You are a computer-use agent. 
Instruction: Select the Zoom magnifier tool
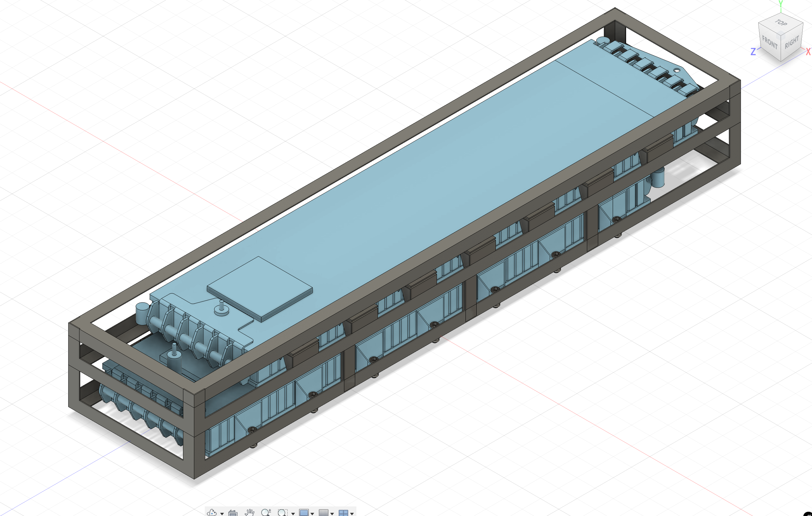pyautogui.click(x=266, y=512)
